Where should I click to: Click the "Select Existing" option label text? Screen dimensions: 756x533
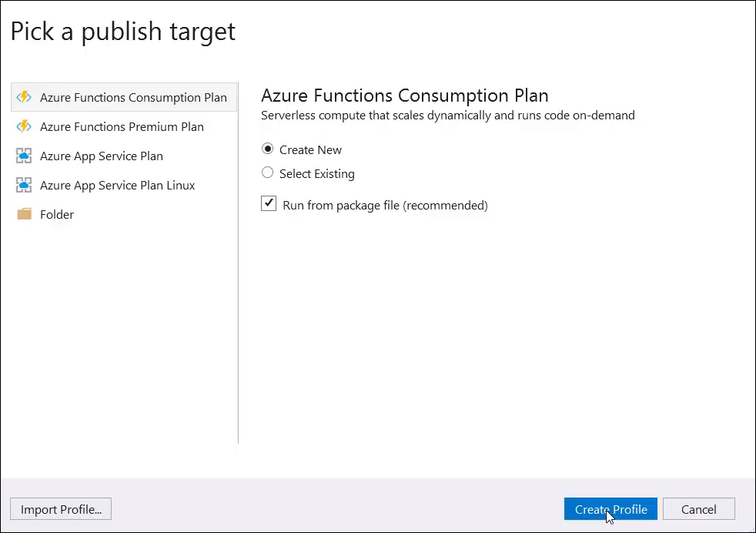pos(316,173)
